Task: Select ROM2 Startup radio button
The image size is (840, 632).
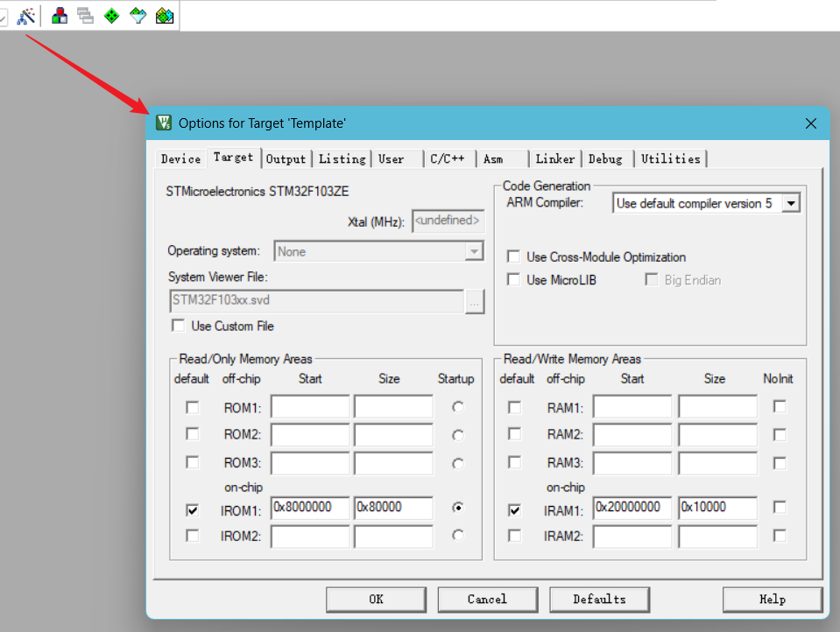Action: coord(457,435)
